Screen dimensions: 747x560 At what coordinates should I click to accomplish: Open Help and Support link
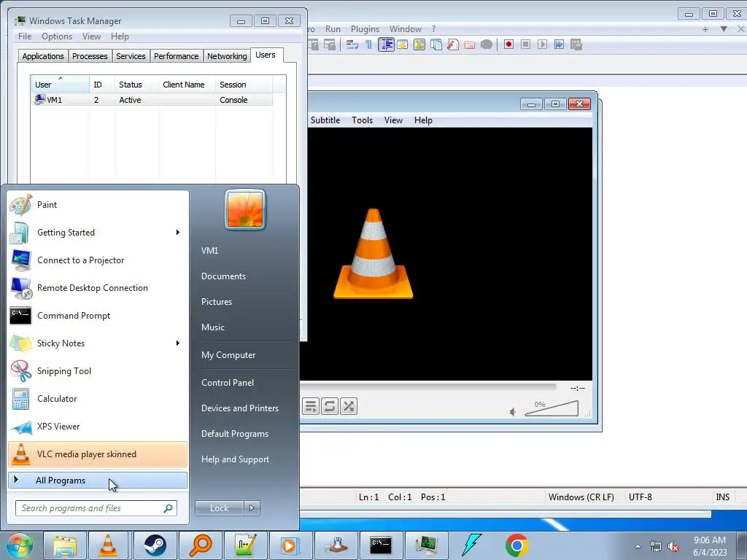point(235,459)
